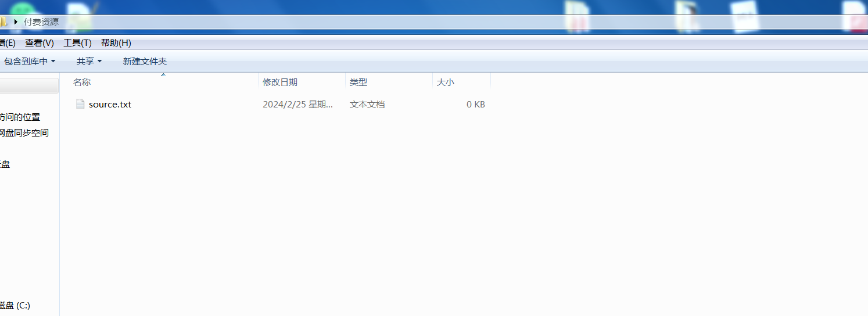Open the 帮助(H) menu
Viewport: 868px width, 316px height.
coord(116,43)
